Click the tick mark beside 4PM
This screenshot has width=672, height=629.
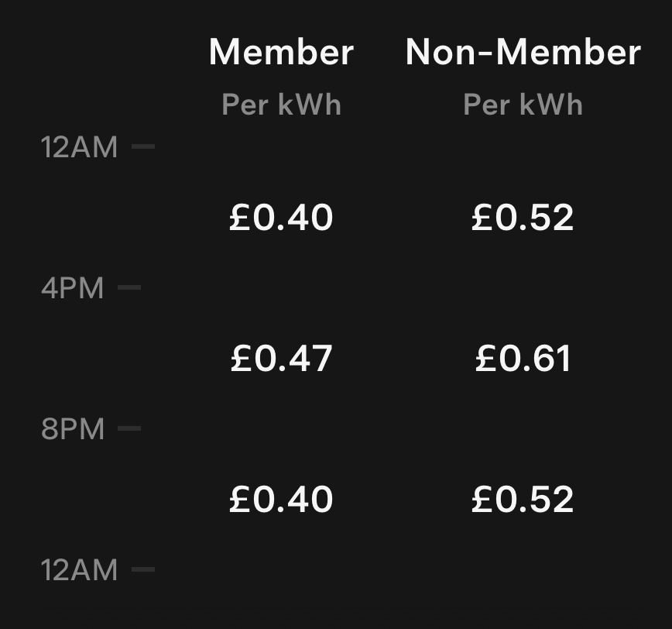(129, 287)
